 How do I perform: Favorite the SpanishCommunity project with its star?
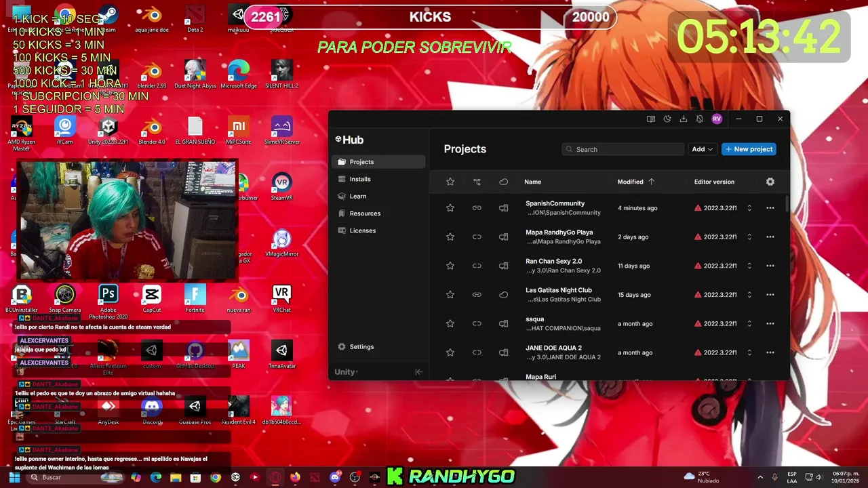tap(450, 208)
